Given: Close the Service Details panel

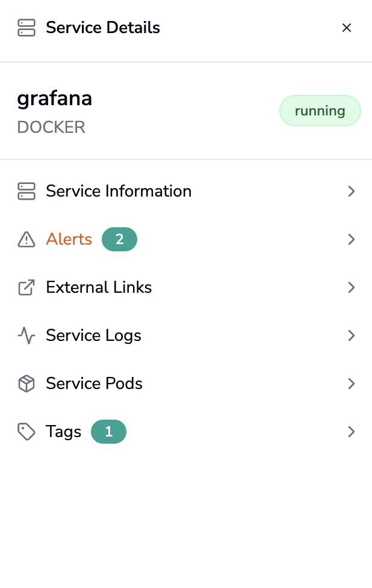Looking at the screenshot, I should coord(346,28).
